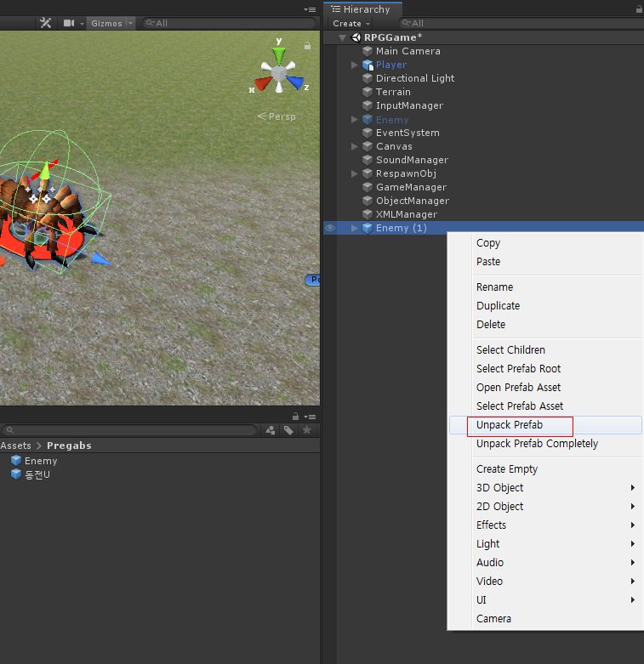Image resolution: width=644 pixels, height=664 pixels.
Task: Choose Create Empty menu entry
Action: coord(507,469)
